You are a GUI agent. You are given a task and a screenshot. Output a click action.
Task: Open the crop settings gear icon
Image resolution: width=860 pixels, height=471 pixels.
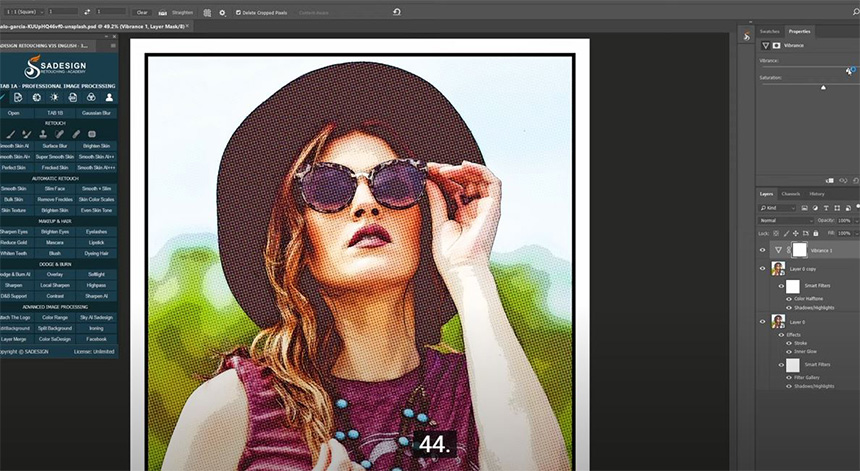click(221, 12)
